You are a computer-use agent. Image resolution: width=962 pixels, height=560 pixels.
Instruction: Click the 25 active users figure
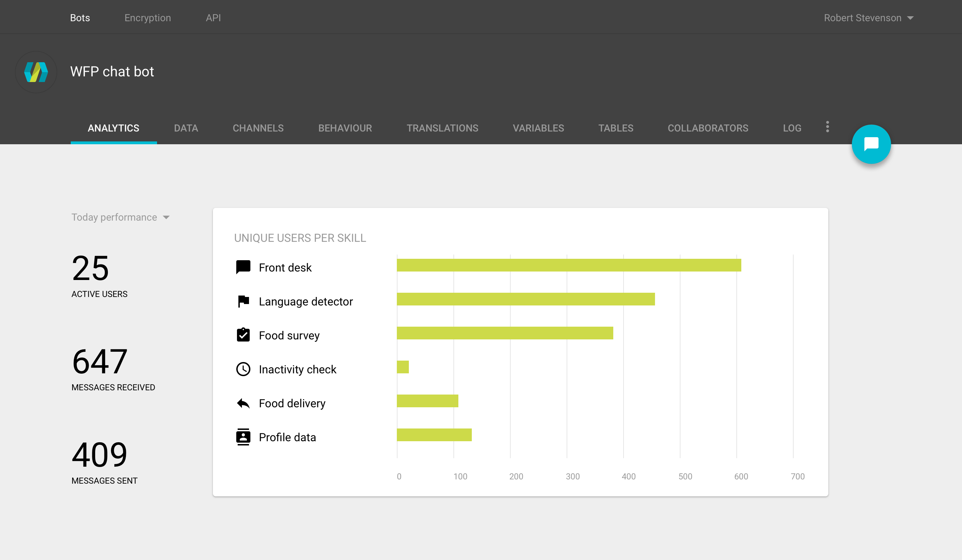pos(91,268)
